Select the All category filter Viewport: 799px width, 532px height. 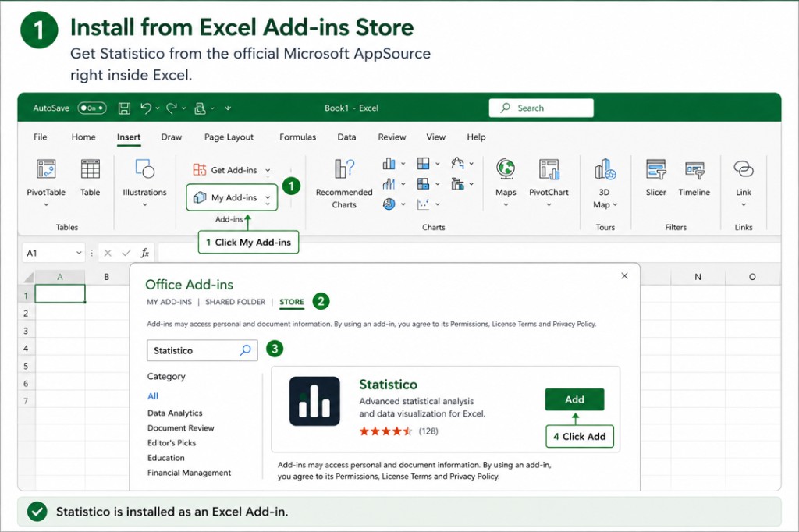[x=153, y=396]
